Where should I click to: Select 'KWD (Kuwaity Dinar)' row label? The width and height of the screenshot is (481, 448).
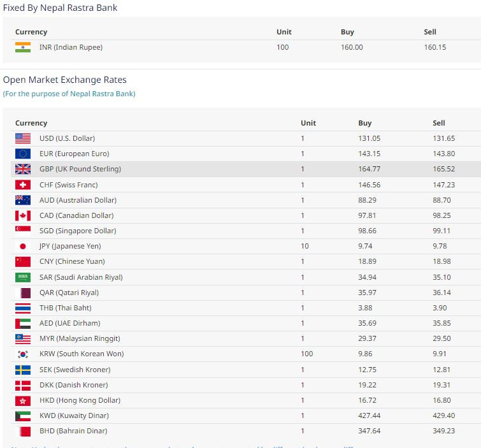(74, 415)
